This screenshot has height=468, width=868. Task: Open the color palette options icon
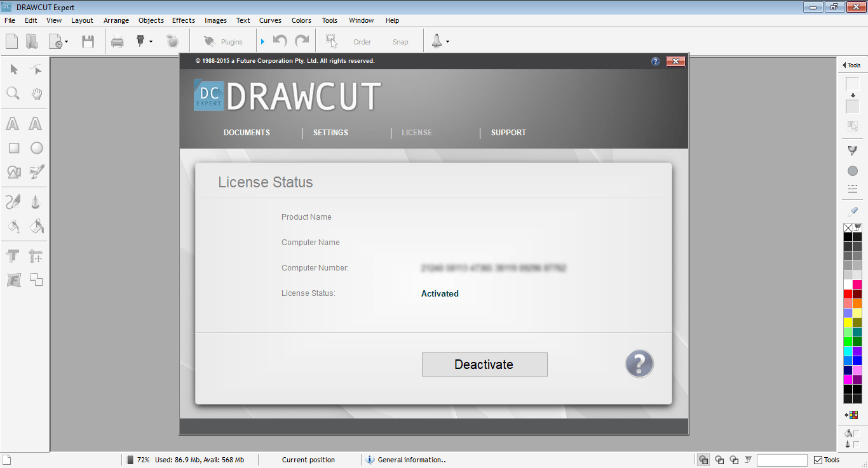(x=852, y=415)
